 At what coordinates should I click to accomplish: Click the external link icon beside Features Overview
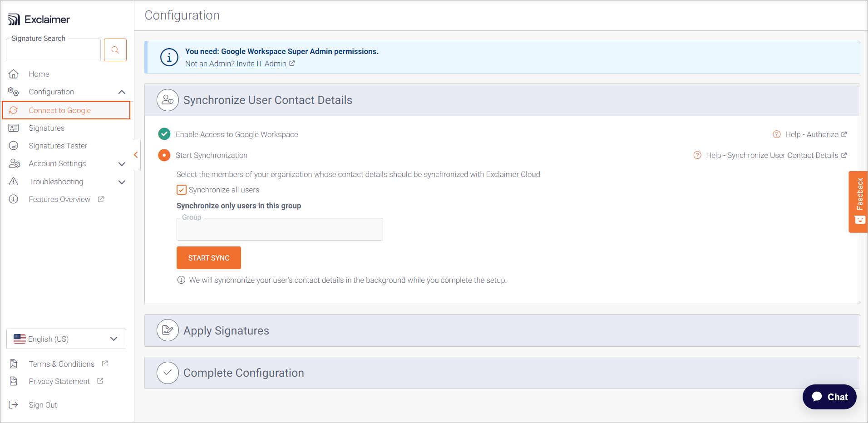[101, 199]
